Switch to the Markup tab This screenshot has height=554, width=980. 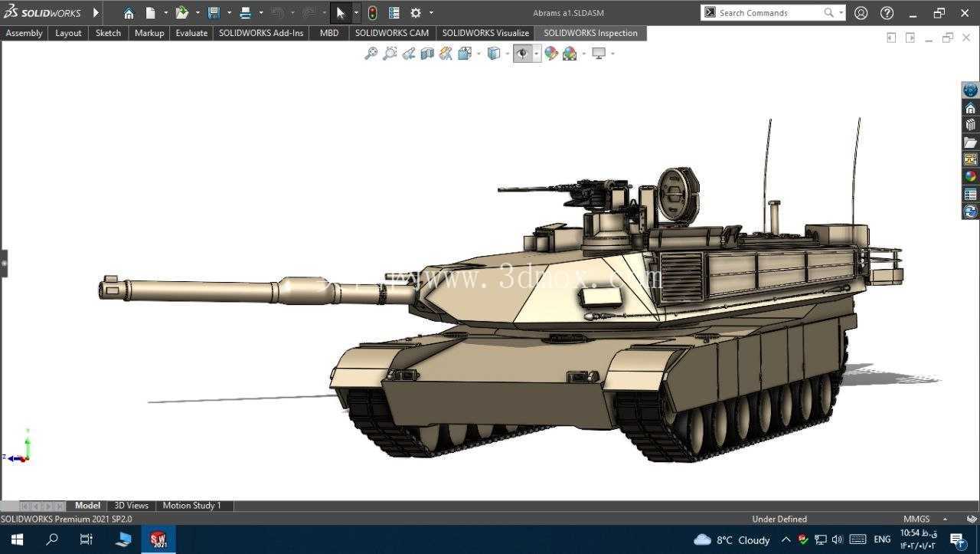[149, 33]
